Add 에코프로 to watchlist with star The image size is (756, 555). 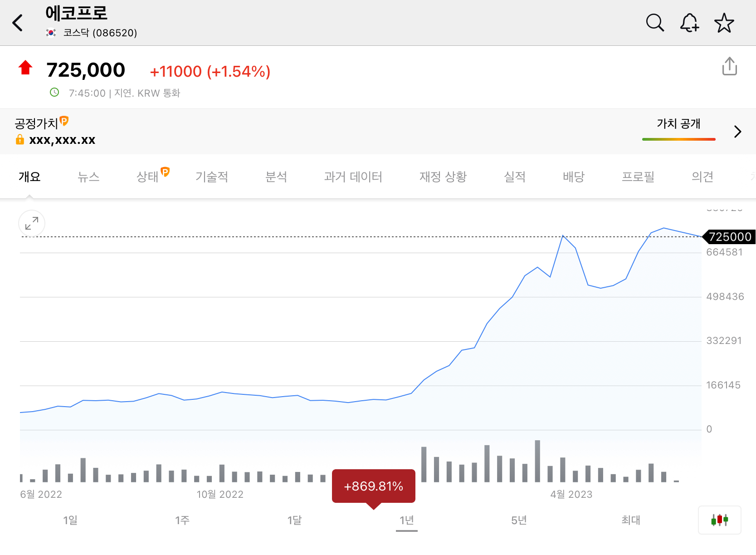click(x=724, y=23)
